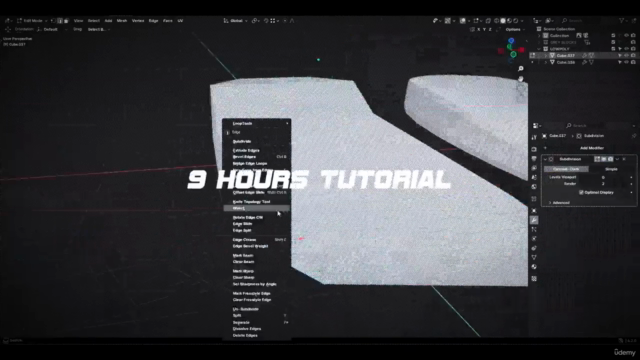The image size is (640, 360).
Task: Open the Object Data properties tab icon
Action: pyautogui.click(x=534, y=258)
